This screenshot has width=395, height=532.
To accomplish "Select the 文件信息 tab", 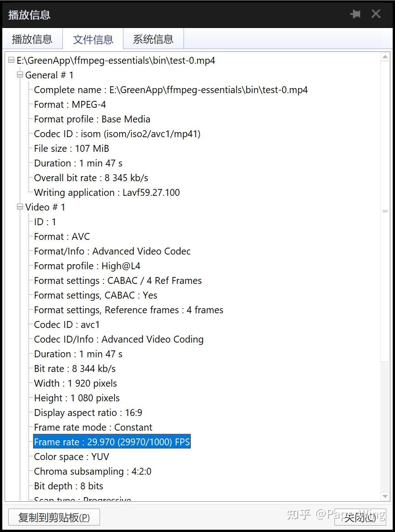I will 93,39.
